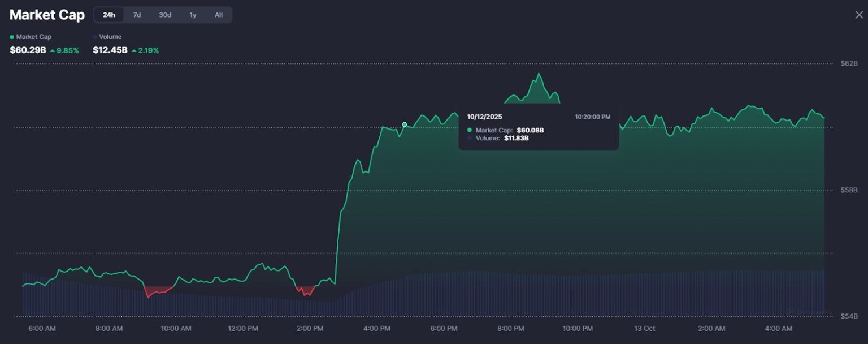Enable the 24h time range option
This screenshot has width=868, height=344.
click(108, 15)
